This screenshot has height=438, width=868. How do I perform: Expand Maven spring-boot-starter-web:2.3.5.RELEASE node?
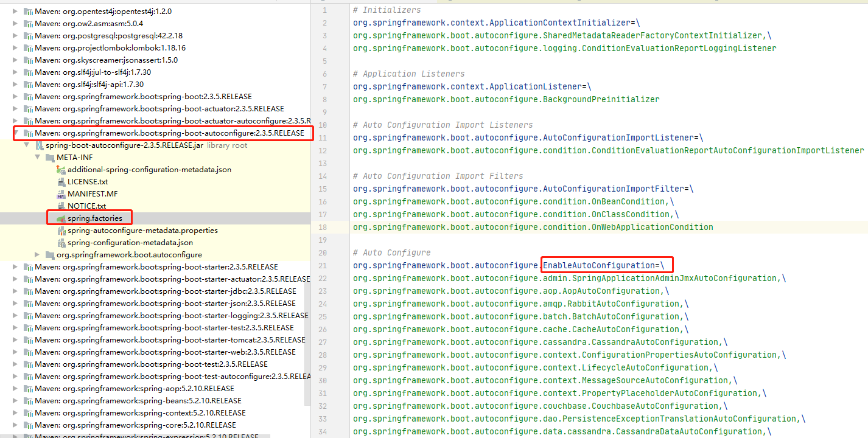point(16,352)
